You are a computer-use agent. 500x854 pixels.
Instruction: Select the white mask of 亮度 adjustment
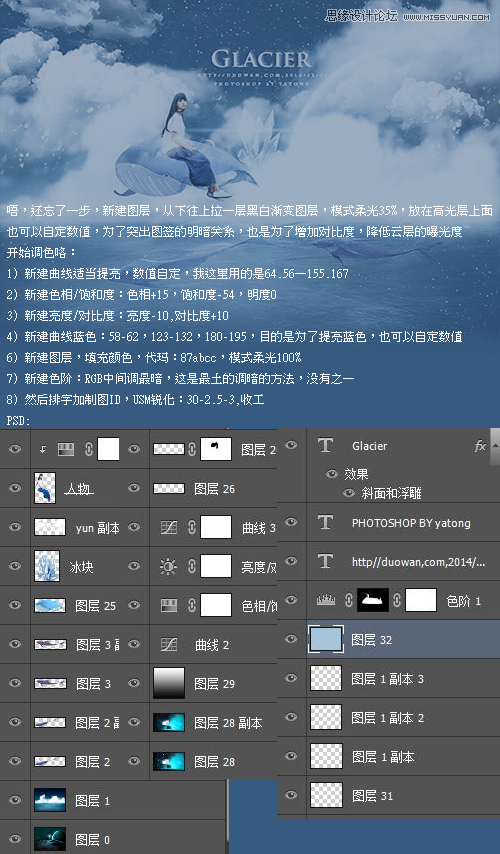click(x=216, y=566)
